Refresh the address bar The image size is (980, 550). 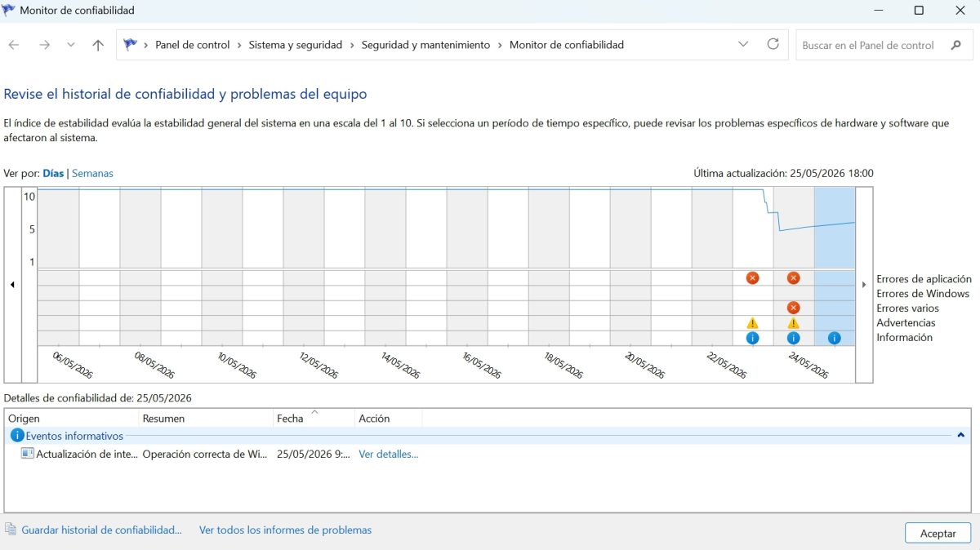(x=773, y=45)
